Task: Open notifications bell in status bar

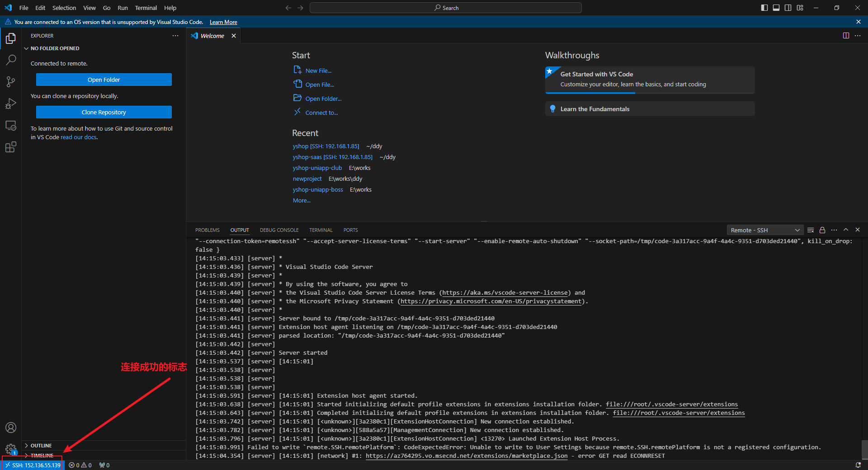Action: point(858,465)
